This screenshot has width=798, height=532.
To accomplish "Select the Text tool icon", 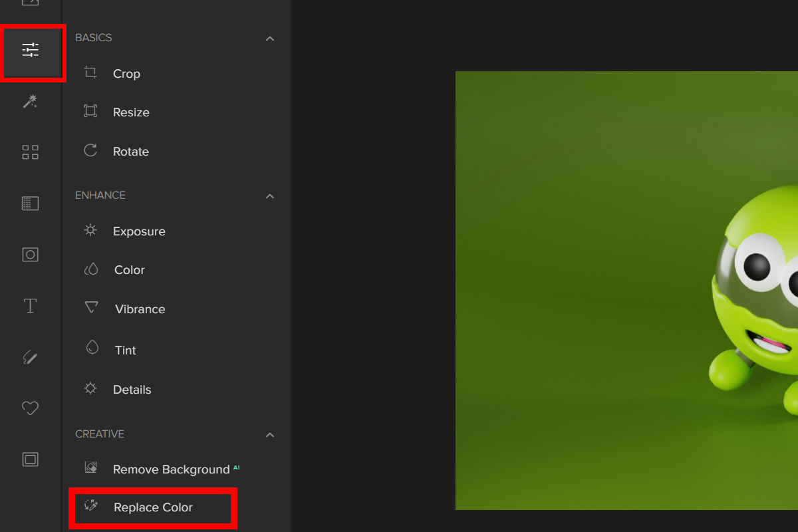I will [31, 306].
